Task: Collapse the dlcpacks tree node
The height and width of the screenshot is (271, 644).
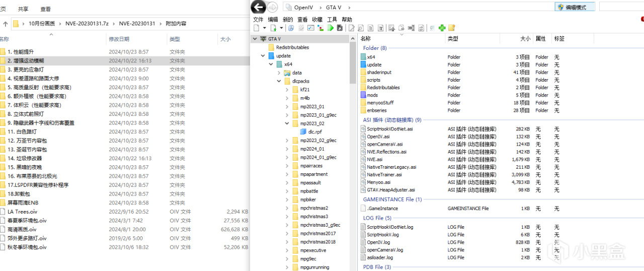Action: point(279,81)
